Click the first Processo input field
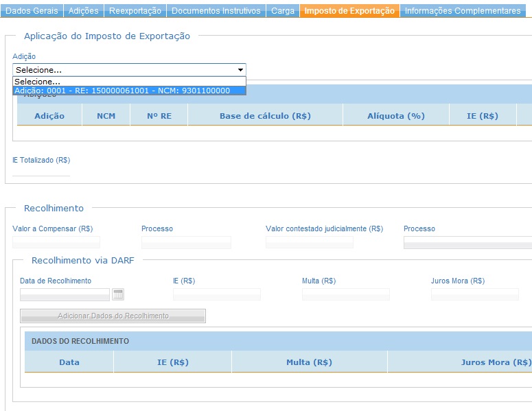 (186, 242)
